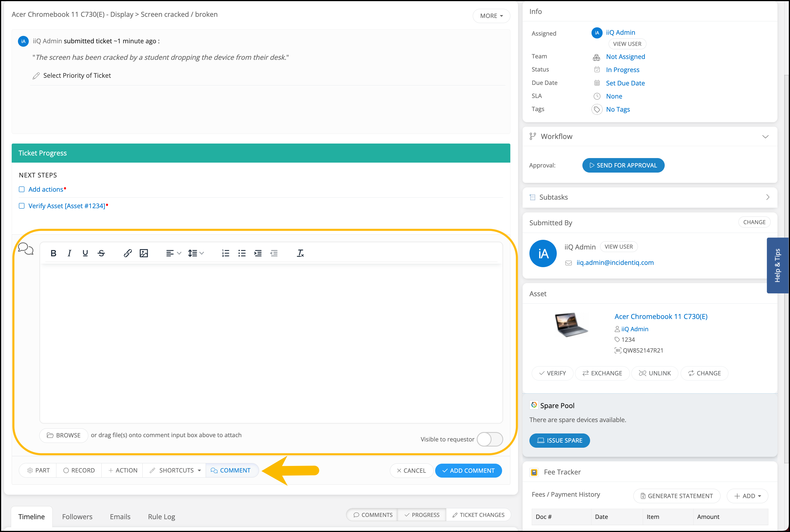
Task: Click the SEND FOR APPROVAL button
Action: (x=623, y=165)
